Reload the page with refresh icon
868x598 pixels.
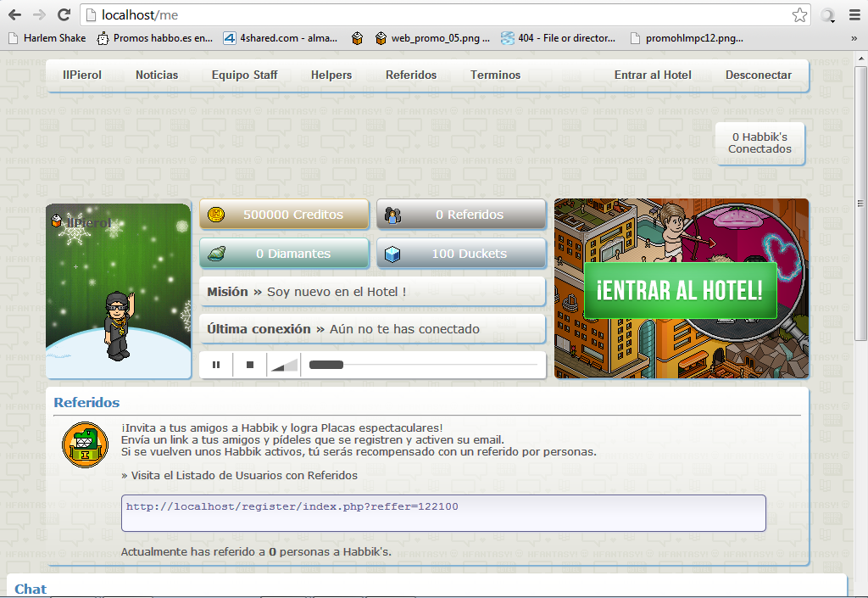(x=64, y=15)
